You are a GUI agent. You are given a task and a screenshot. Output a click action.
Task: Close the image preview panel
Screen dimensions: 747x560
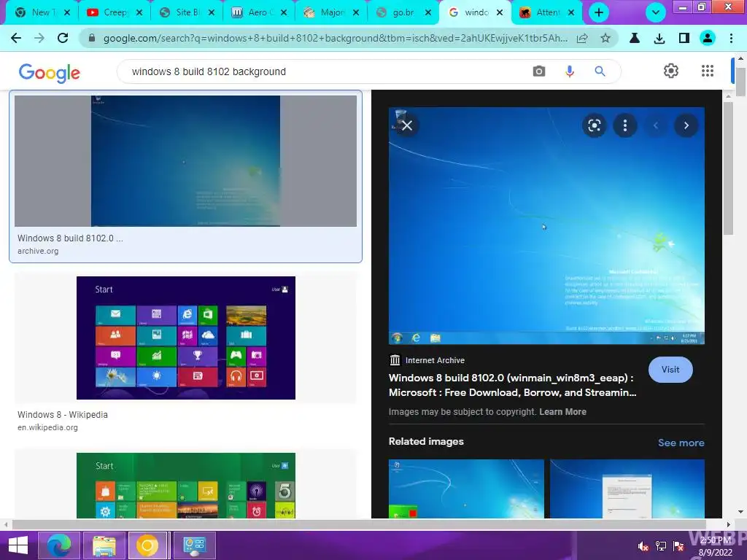406,125
